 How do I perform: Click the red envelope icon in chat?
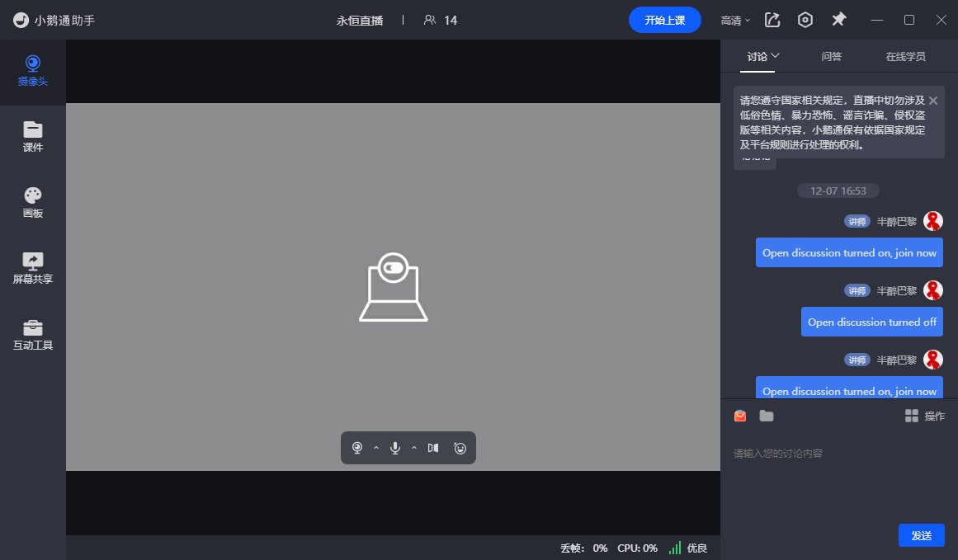[x=740, y=416]
